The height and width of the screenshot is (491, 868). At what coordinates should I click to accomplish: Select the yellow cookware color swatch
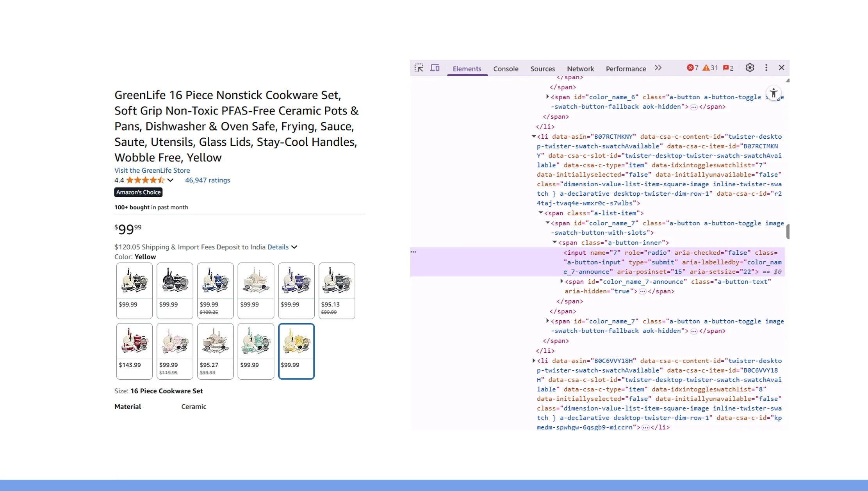tap(296, 351)
